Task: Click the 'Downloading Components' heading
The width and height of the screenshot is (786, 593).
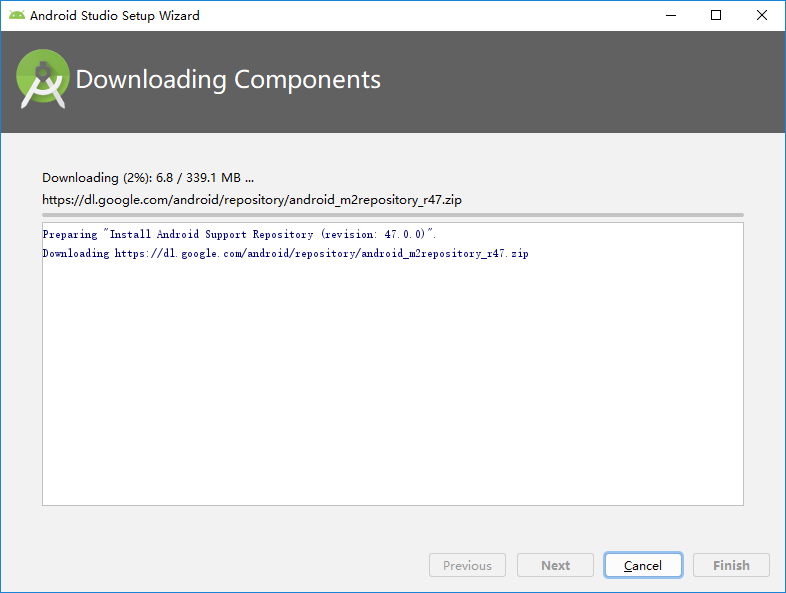Action: coord(228,80)
